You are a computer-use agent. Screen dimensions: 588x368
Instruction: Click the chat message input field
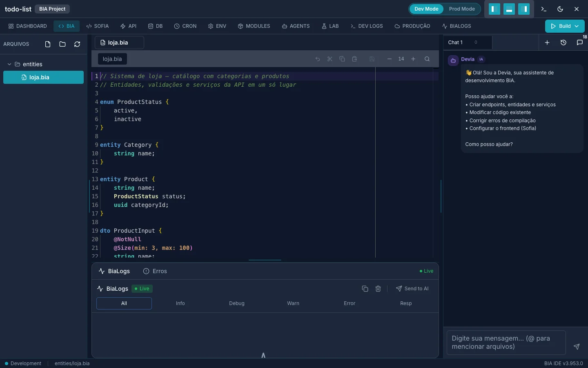pos(506,343)
